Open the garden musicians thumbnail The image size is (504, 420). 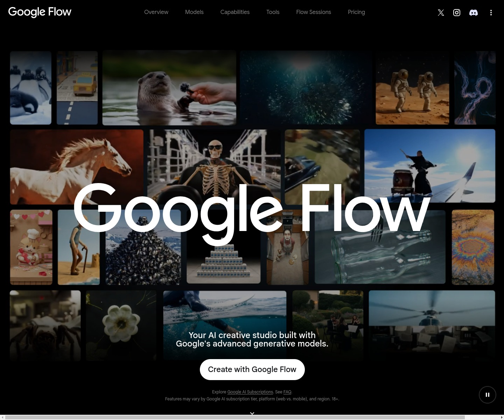328,325
